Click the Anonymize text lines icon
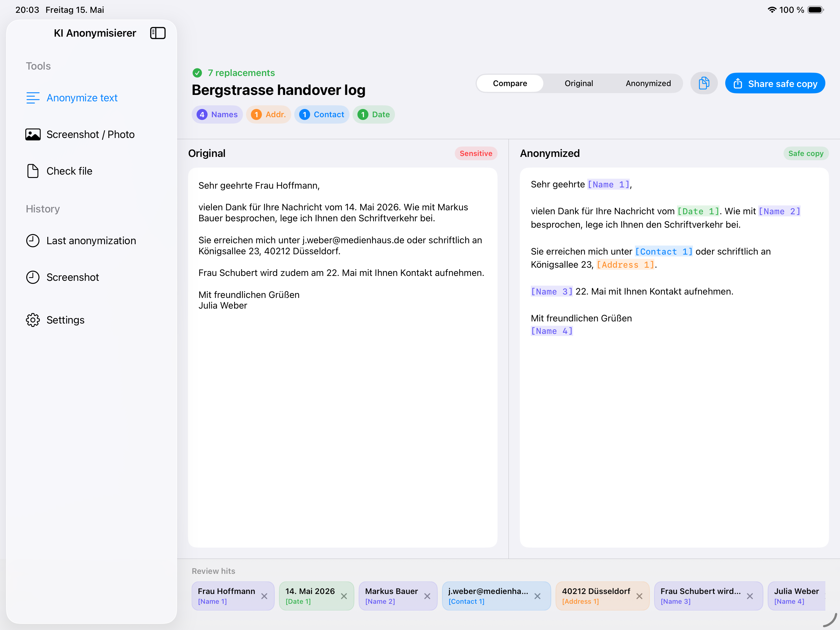 (33, 98)
